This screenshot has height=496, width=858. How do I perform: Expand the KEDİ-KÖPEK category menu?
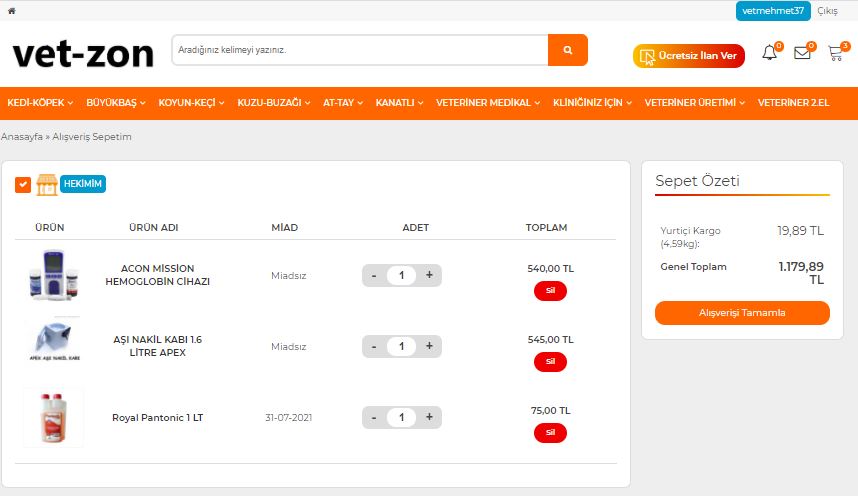[40, 103]
